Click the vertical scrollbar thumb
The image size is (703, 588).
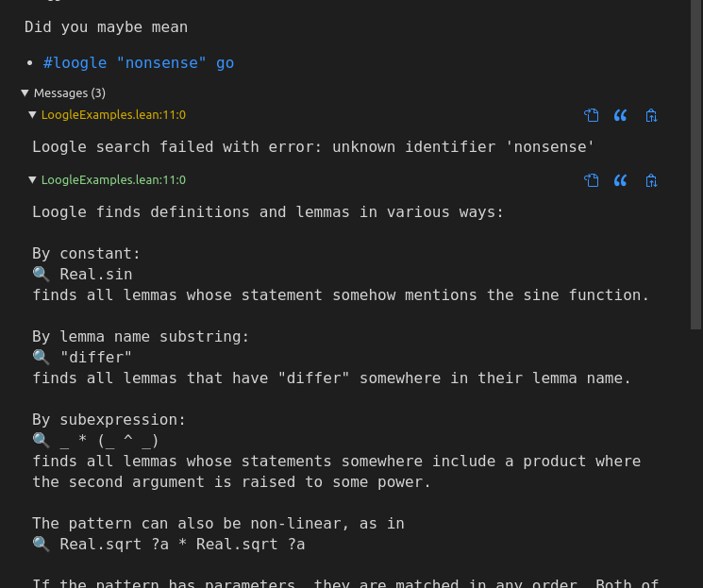(695, 164)
